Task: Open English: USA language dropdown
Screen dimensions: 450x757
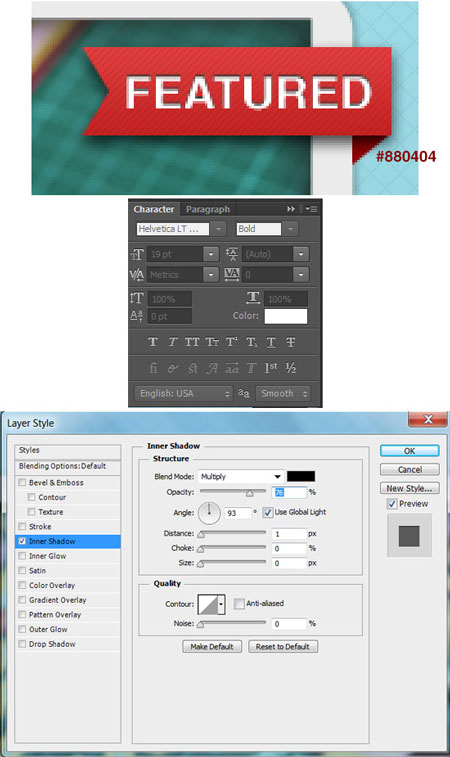Action: coord(183,393)
